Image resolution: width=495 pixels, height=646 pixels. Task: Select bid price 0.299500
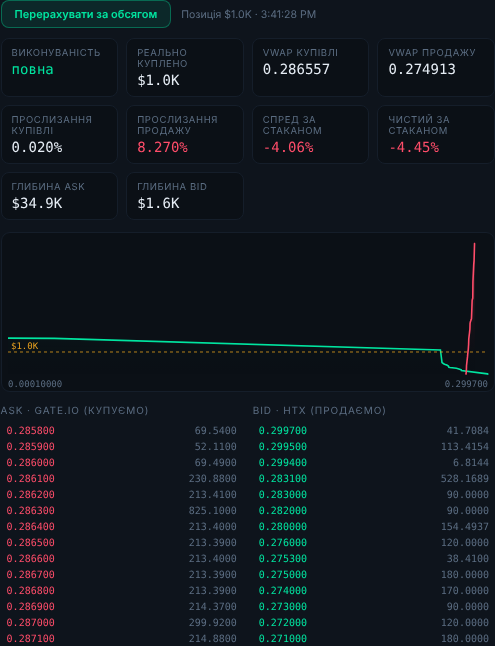[283, 447]
